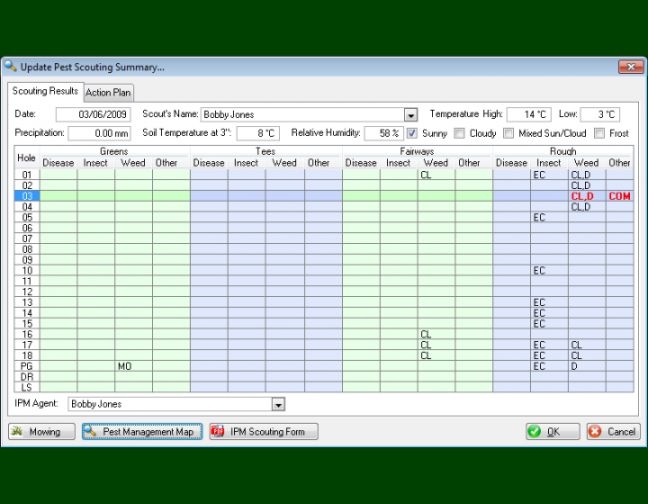The image size is (648, 504).
Task: Click the MO weed cell in row PG
Action: click(x=133, y=366)
